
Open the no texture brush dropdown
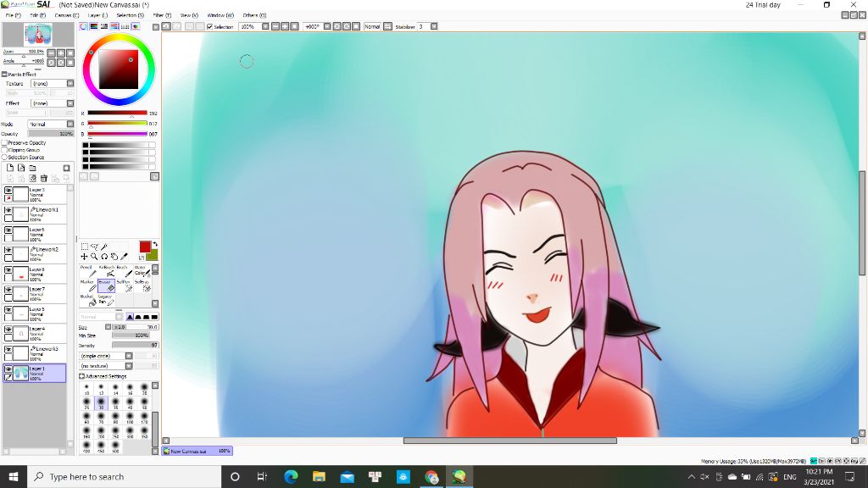pyautogui.click(x=129, y=366)
